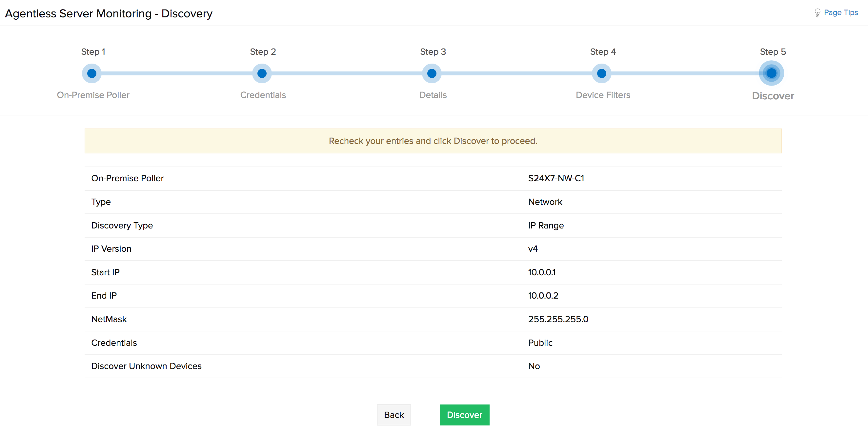Click the S24X7-NW-C1 poller value

point(556,178)
